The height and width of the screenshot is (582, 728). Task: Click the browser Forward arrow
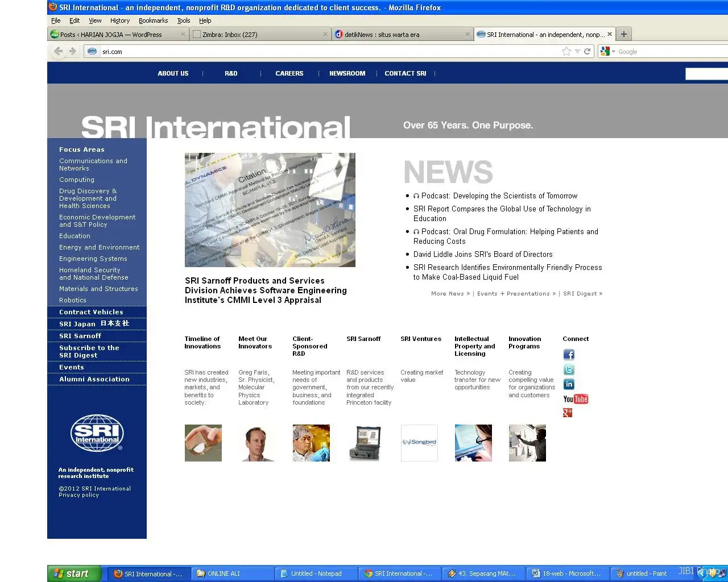[73, 51]
